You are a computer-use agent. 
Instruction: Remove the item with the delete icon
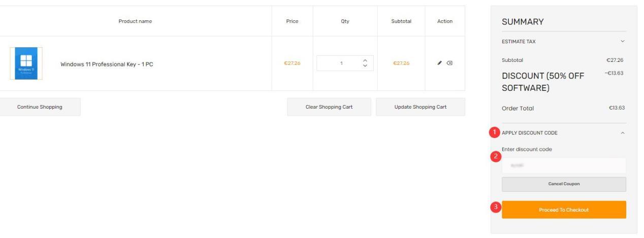coord(449,63)
